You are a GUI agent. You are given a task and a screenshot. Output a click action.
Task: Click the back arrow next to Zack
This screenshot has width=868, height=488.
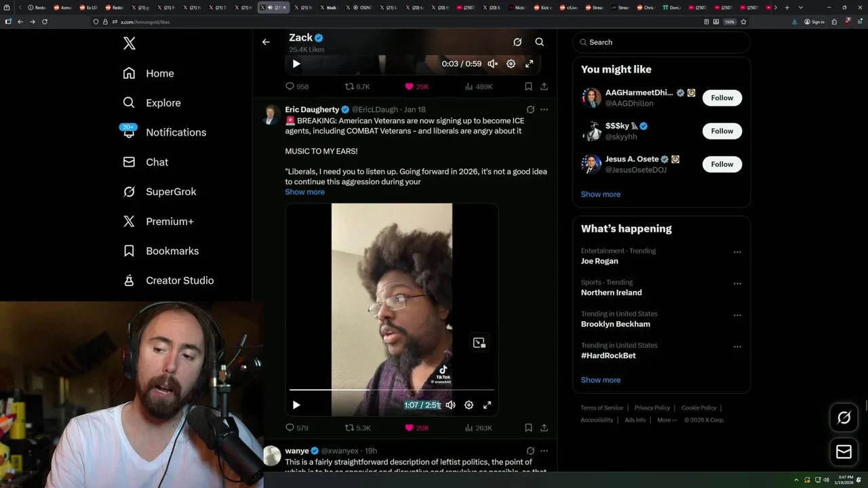266,42
